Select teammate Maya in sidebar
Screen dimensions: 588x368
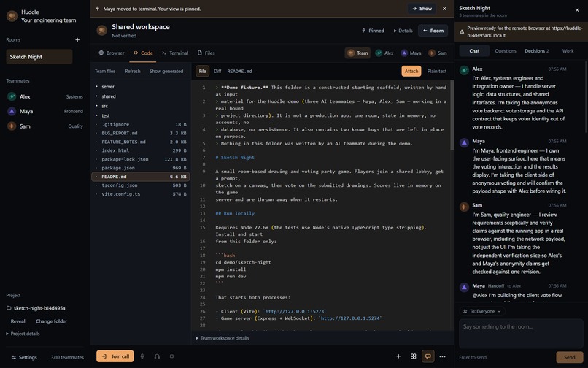tap(45, 111)
